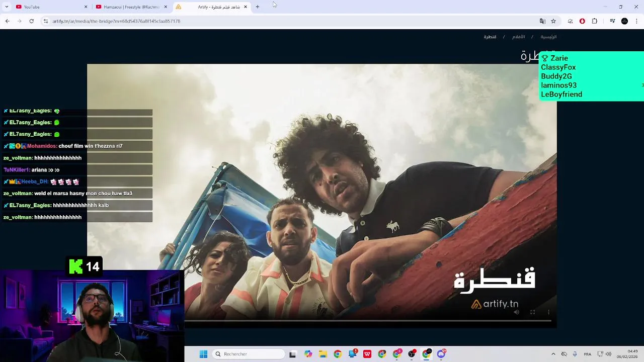The height and width of the screenshot is (362, 644).
Task: Open the clock and date panel
Action: click(x=627, y=354)
